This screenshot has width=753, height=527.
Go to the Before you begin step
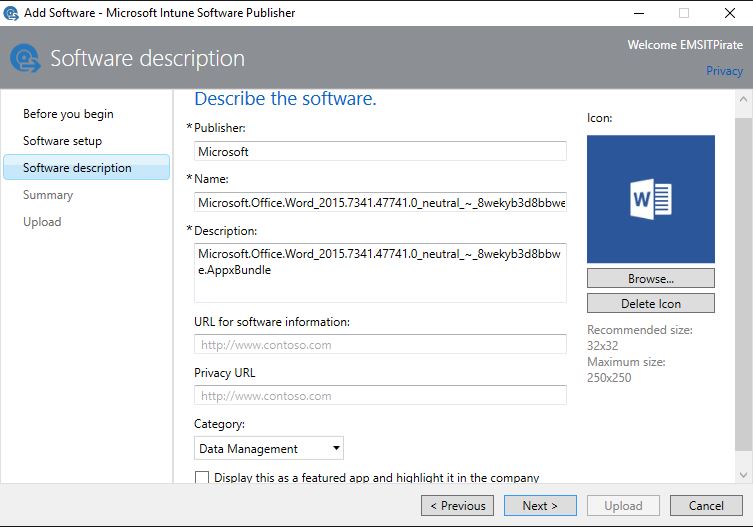(68, 114)
